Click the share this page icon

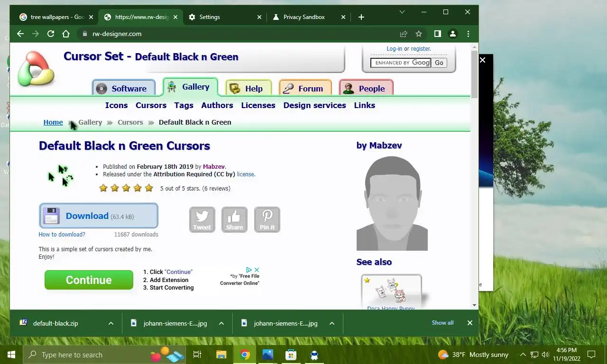(x=404, y=34)
